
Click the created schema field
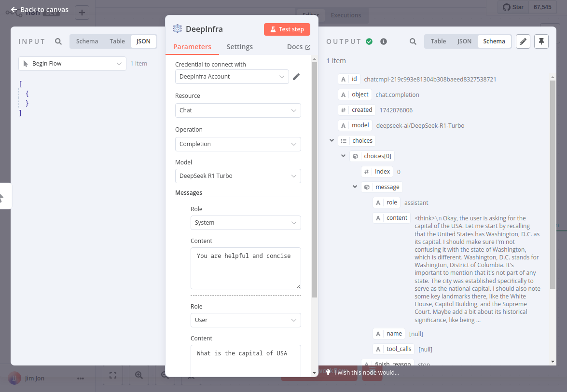tap(357, 110)
